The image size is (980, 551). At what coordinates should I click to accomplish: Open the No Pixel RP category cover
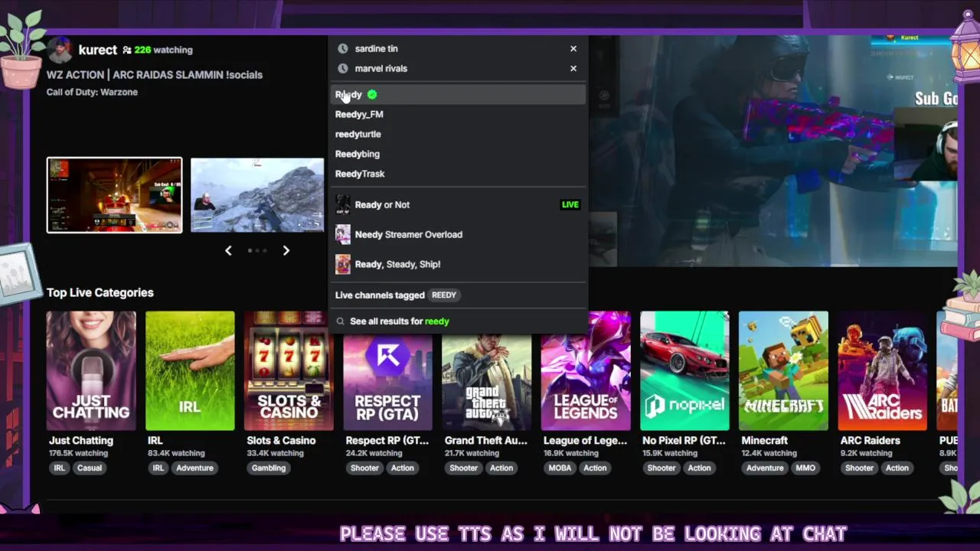tap(684, 370)
